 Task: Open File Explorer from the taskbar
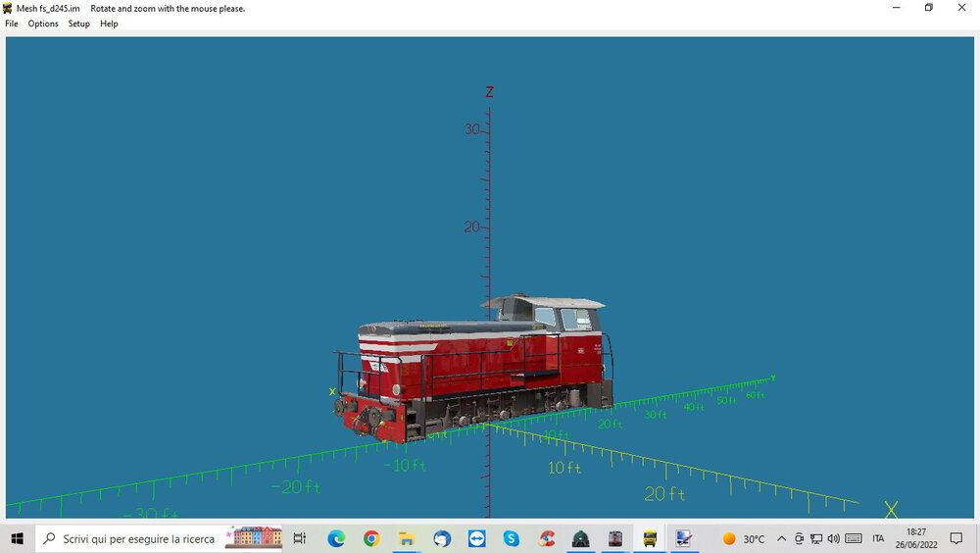coord(407,538)
